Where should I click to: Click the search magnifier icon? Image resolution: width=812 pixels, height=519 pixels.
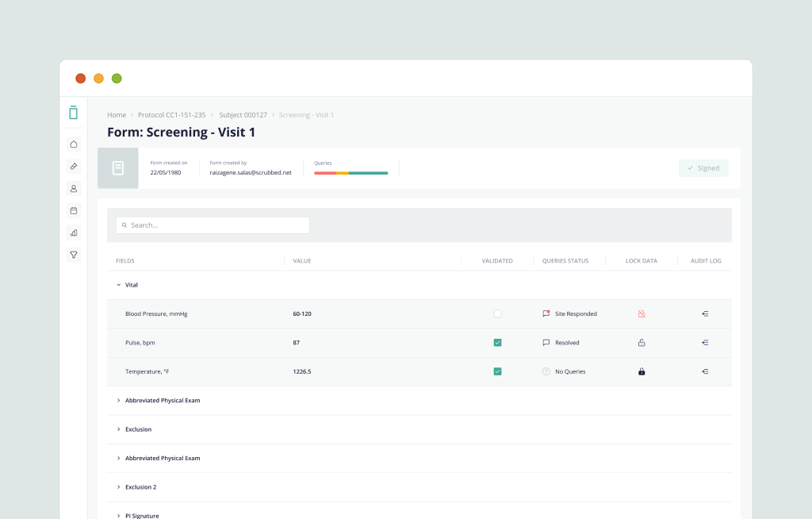point(124,225)
